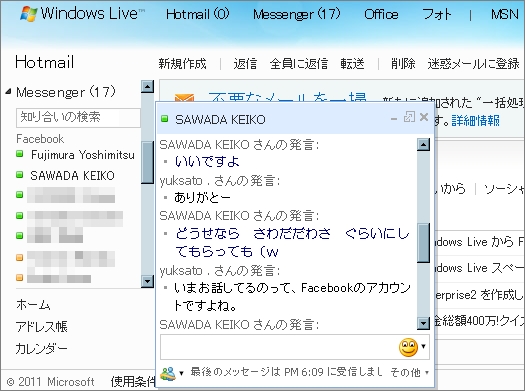This screenshot has width=525, height=391.
Task: Click chat window status icon beside SAWADA KEIKO
Action: coord(164,119)
